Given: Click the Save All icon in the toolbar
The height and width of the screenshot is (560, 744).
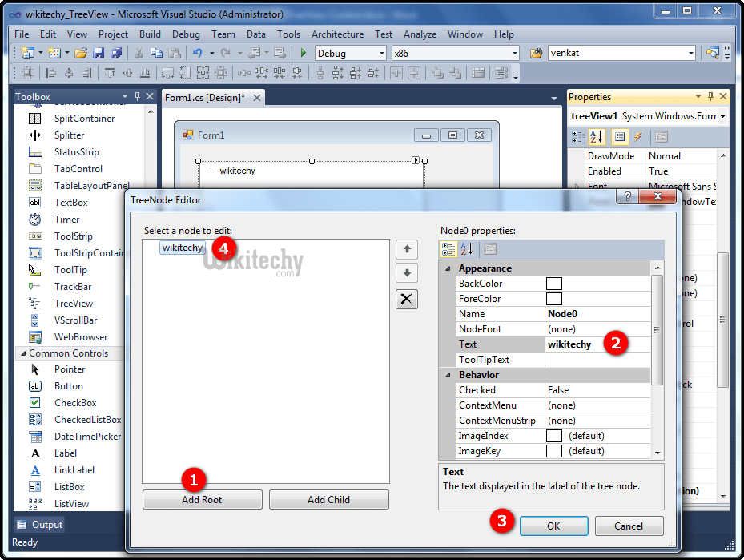Looking at the screenshot, I should 116,53.
